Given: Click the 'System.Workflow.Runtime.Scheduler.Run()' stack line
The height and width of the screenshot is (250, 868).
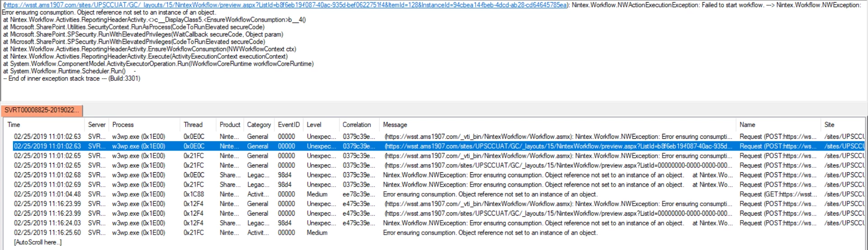Looking at the screenshot, I should pyautogui.click(x=64, y=71).
